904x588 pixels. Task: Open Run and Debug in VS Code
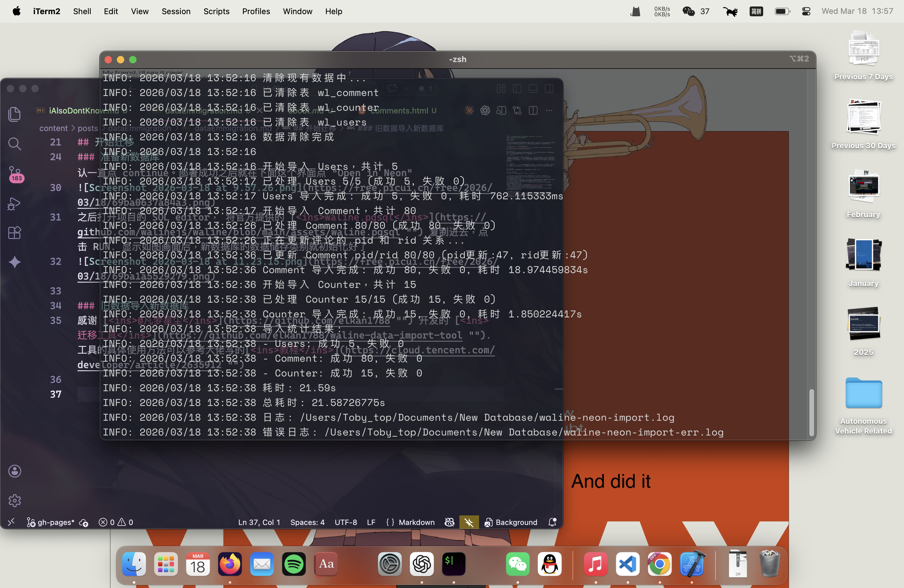[x=14, y=204]
